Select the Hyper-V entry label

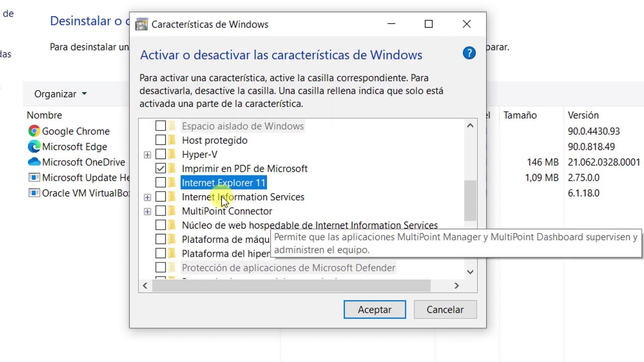tap(199, 154)
